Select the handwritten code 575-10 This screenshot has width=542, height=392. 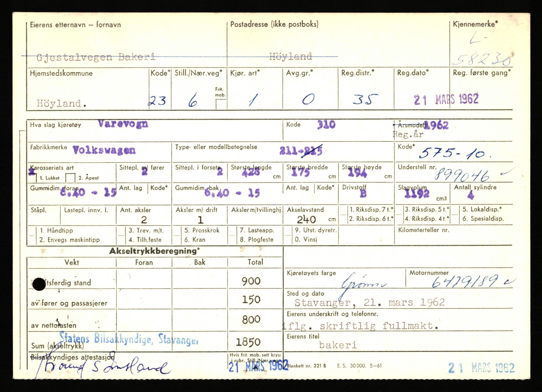455,153
